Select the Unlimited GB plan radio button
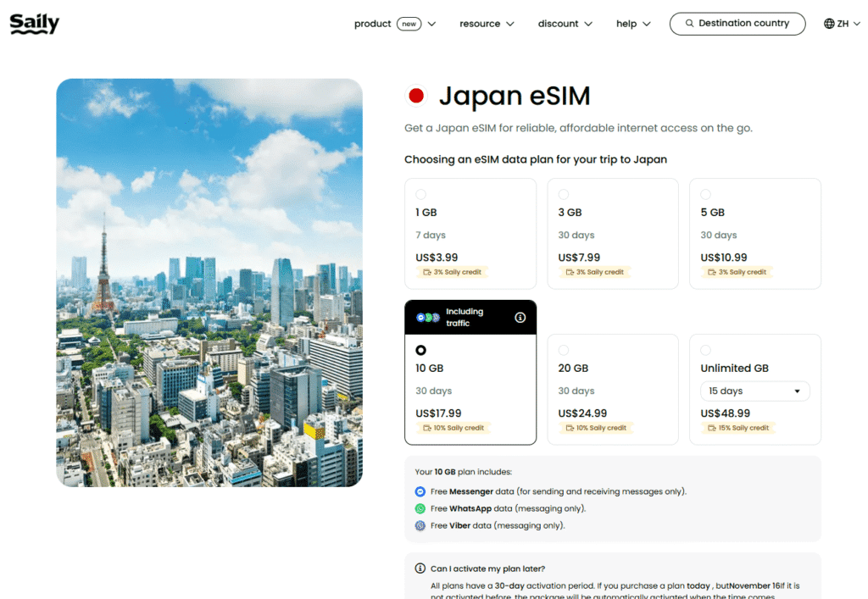The image size is (868, 599). (x=705, y=349)
